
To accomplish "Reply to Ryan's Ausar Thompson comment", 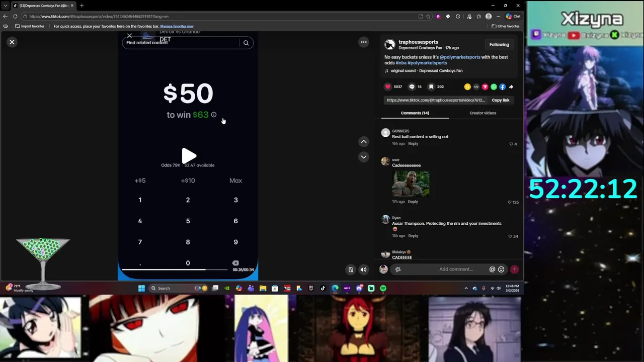I will (x=413, y=236).
